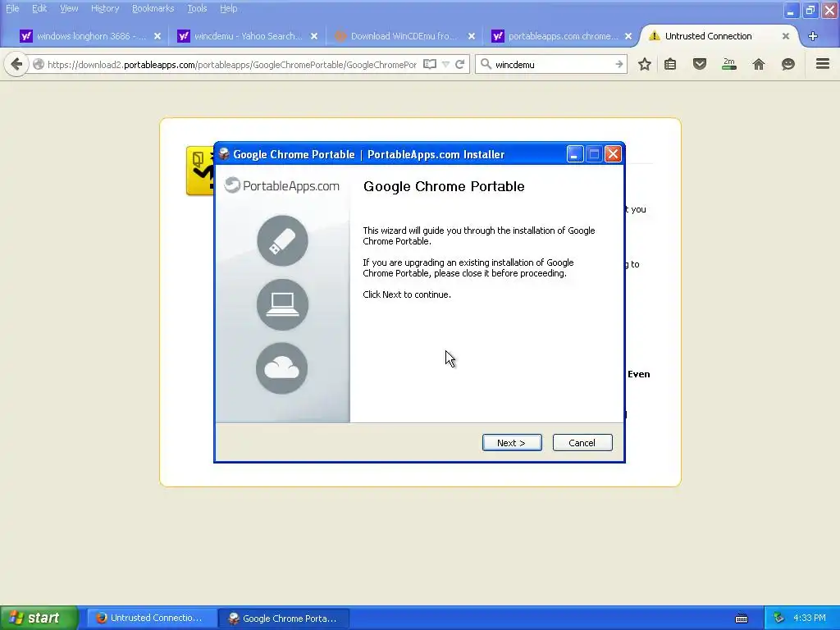Go to Firefox home page

(759, 64)
